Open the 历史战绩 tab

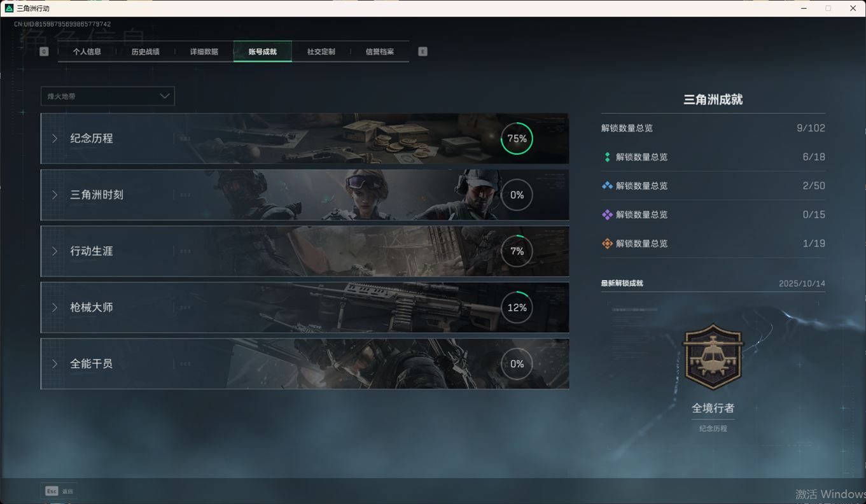[x=145, y=52]
